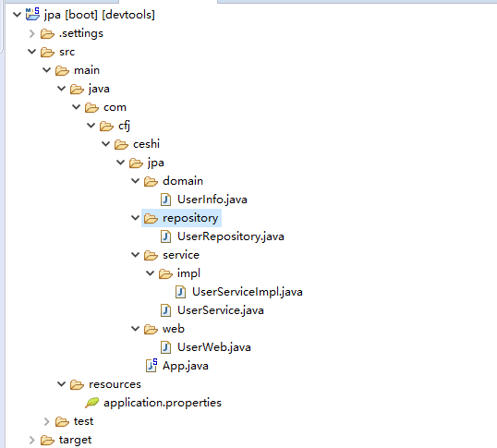Collapse the src folder
The width and height of the screenshot is (497, 448).
pyautogui.click(x=31, y=52)
